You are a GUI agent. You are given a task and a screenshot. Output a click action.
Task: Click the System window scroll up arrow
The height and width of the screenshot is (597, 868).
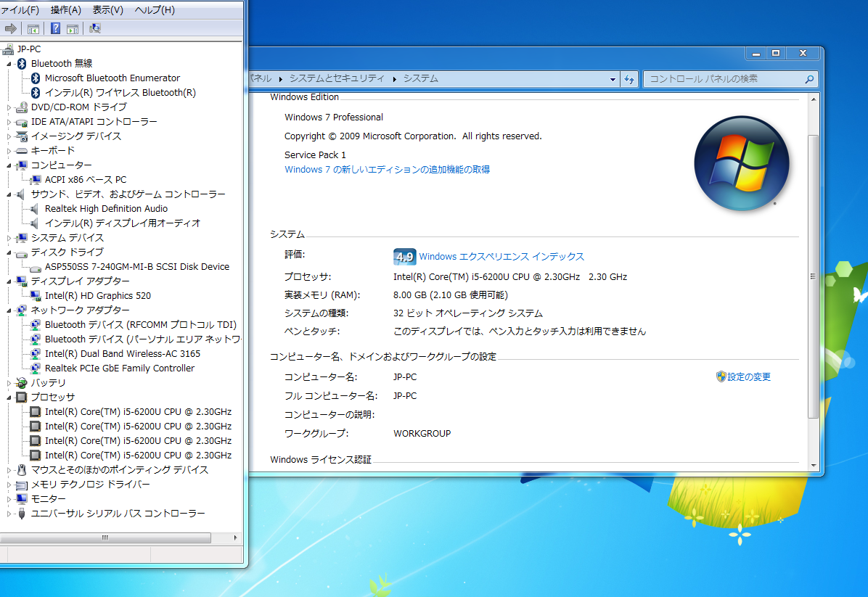(x=813, y=99)
